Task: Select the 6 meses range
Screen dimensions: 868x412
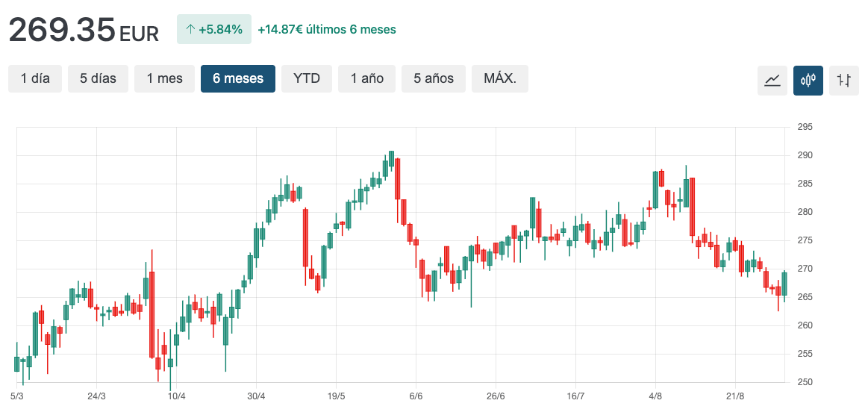Action: point(238,78)
